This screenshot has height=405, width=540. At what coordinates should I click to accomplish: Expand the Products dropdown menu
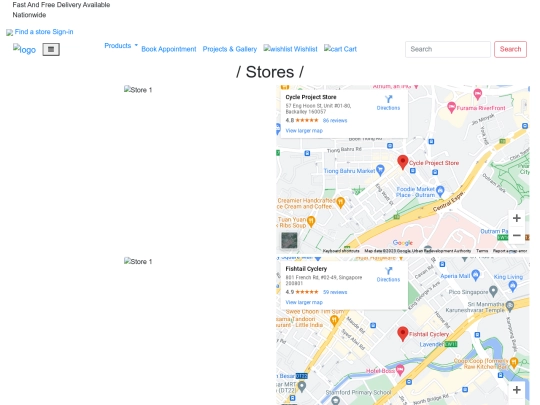pos(121,46)
